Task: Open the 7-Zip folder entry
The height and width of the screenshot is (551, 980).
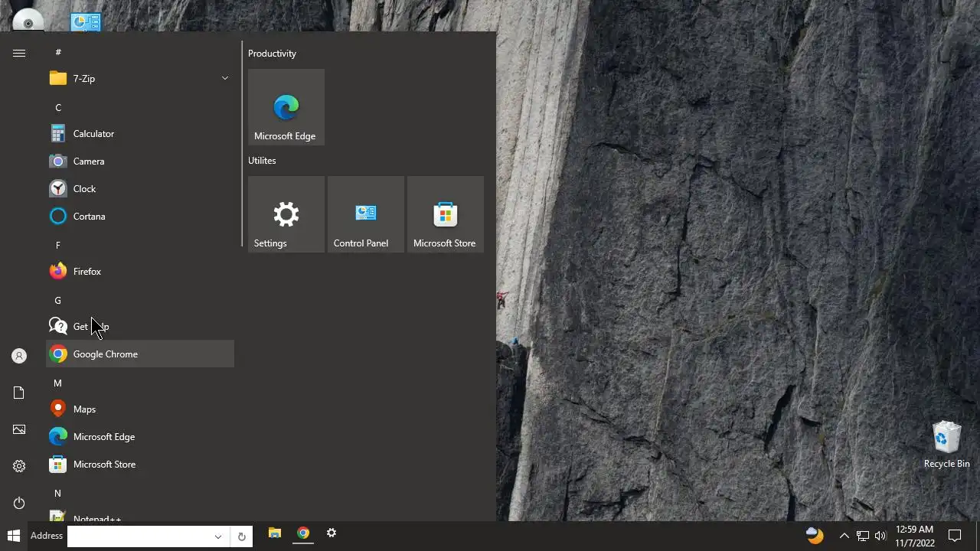Action: click(140, 78)
